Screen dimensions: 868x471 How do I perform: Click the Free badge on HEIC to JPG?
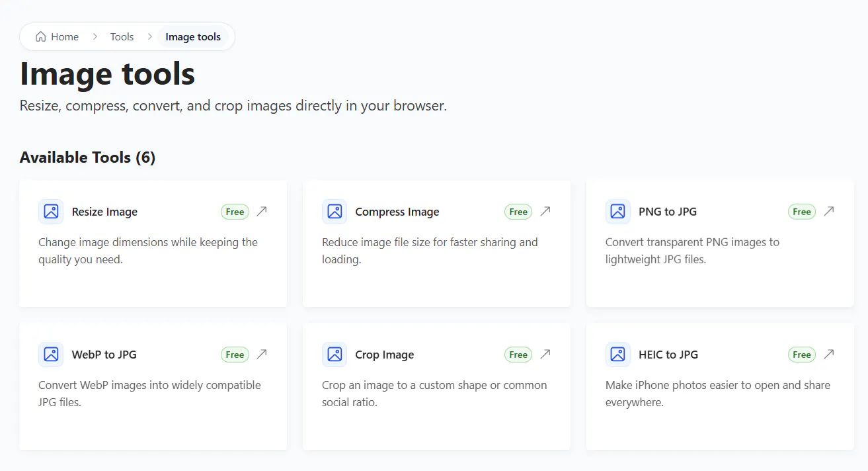[x=802, y=355]
